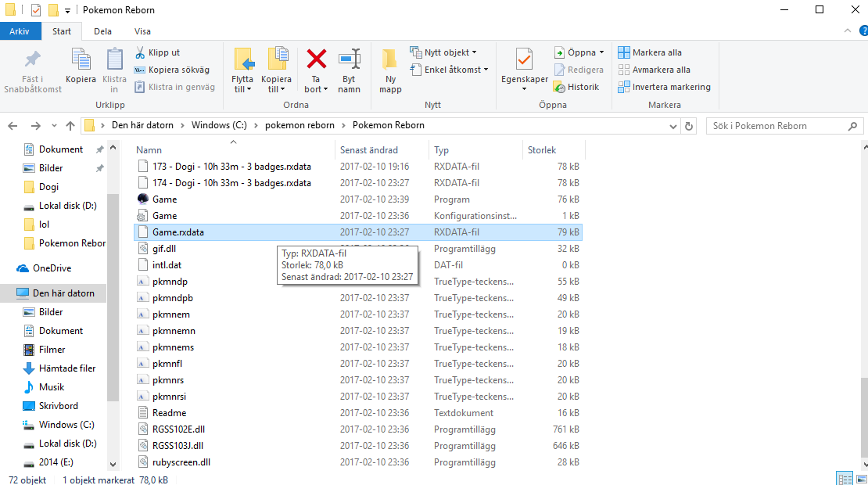Cut selection with Klipp ut

pos(158,52)
